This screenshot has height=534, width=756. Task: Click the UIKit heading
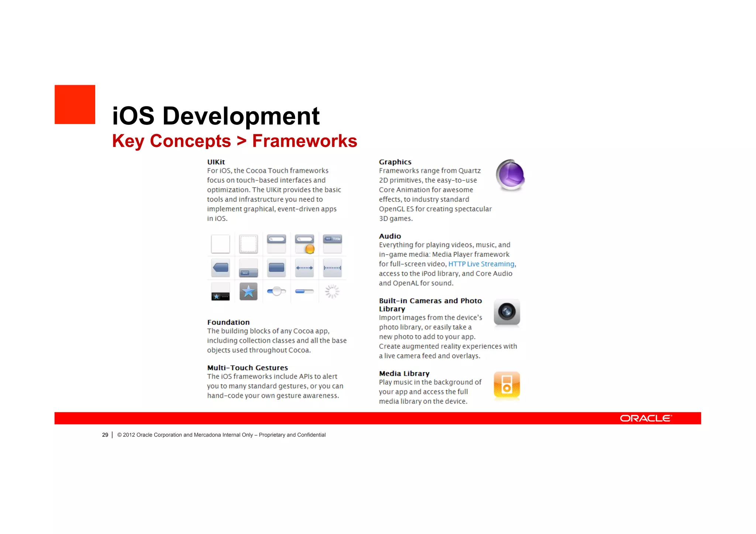pos(216,162)
